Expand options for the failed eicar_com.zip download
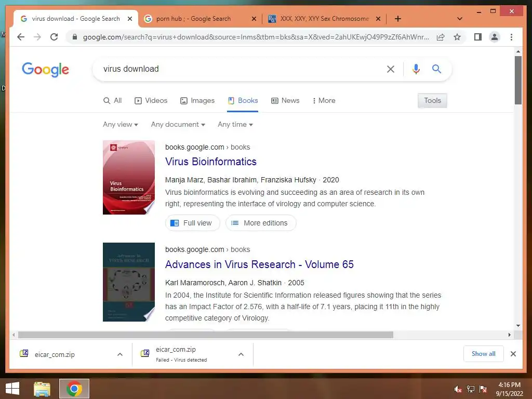The height and width of the screenshot is (399, 532). click(241, 354)
